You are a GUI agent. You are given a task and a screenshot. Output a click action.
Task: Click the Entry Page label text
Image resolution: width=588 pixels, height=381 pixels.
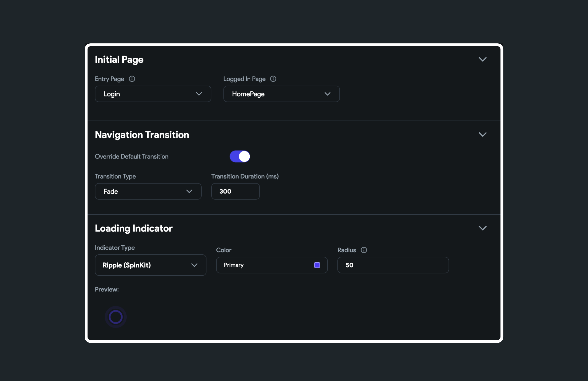[109, 79]
